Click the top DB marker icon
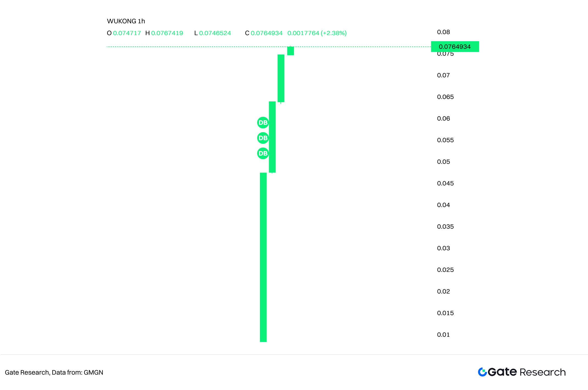 263,122
